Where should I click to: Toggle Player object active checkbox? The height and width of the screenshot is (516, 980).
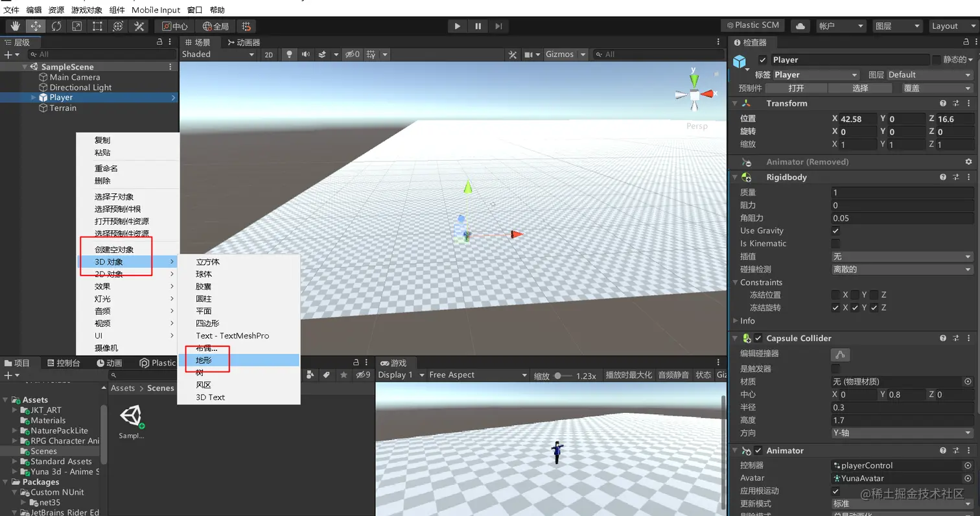[762, 60]
